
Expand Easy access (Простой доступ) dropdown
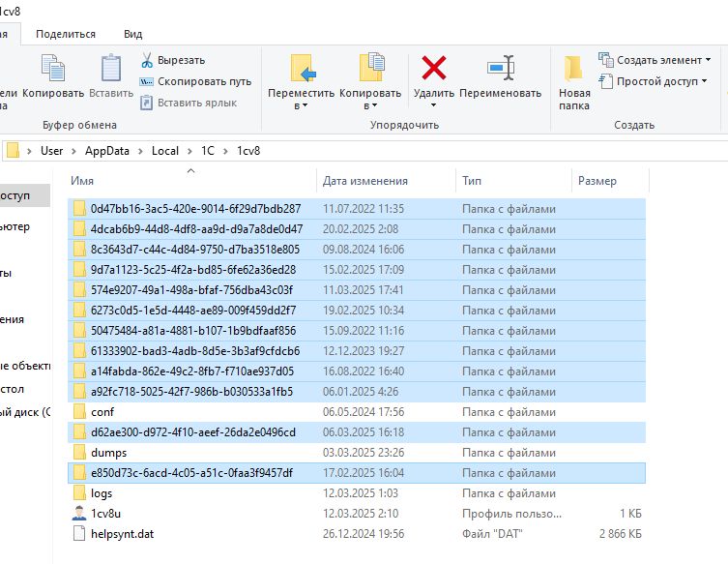click(653, 81)
